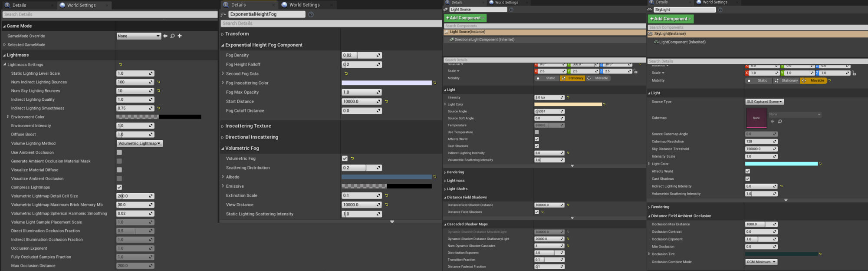The width and height of the screenshot is (868, 271).
Task: Expand Directional Inscattering section
Action: click(x=223, y=137)
